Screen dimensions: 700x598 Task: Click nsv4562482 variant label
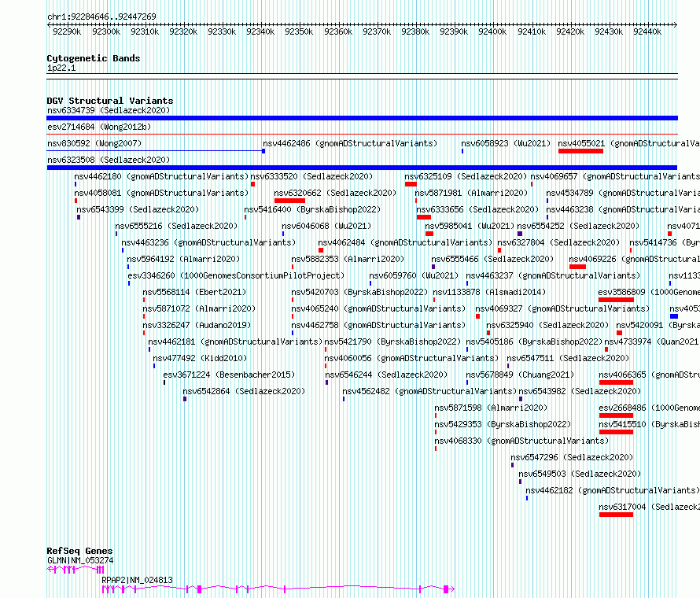click(429, 391)
